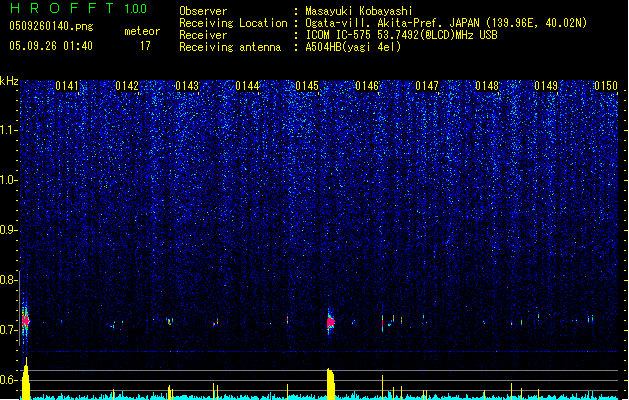
Task: Click the 0148 time marker
Action: point(487,86)
